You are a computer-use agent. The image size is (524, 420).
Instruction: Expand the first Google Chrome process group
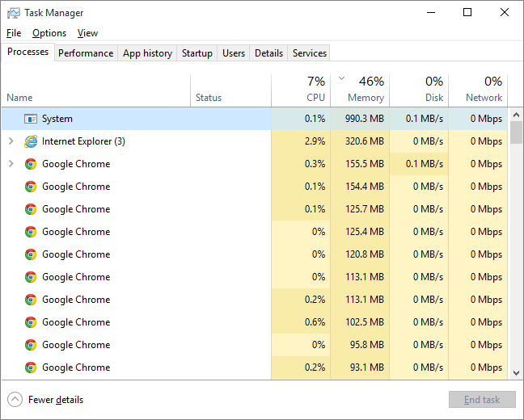[11, 164]
